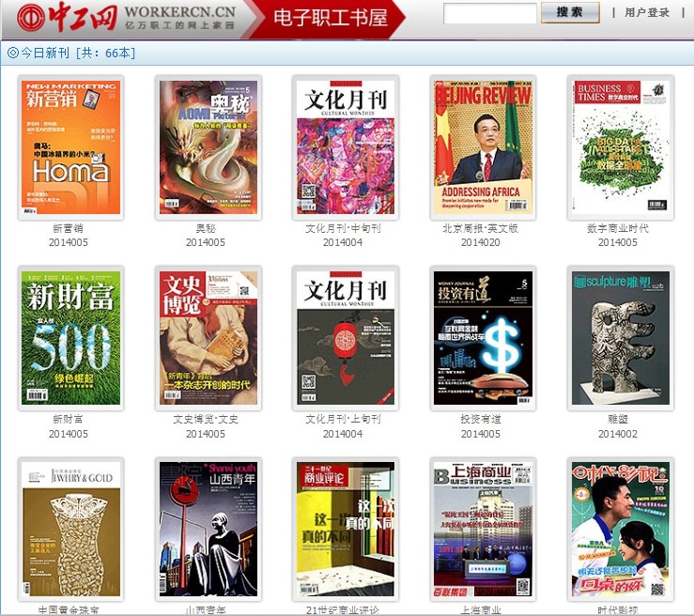Open the 时代影视 magazine cover
Screen dimensions: 694x616
620,530
